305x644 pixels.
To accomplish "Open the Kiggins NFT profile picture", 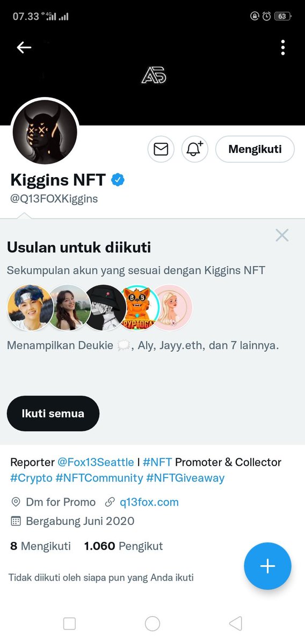I will pyautogui.click(x=45, y=132).
